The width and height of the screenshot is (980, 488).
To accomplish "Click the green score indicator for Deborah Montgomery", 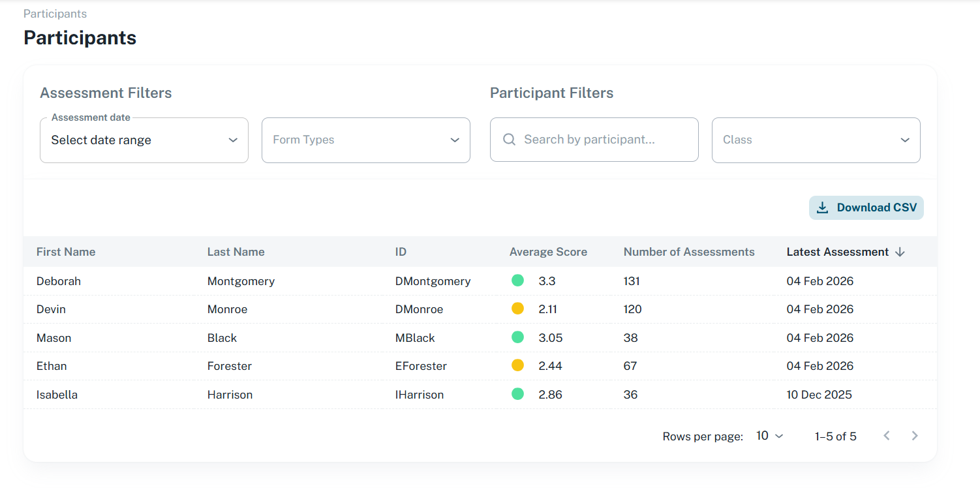I will click(x=517, y=280).
